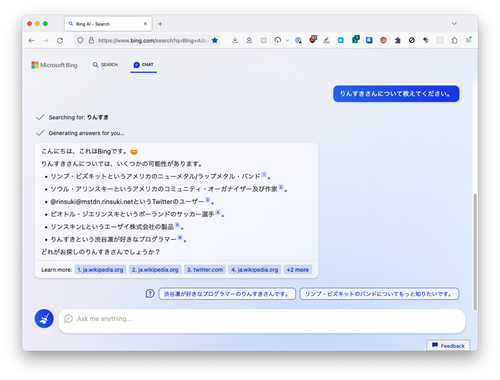Open citation 1 after リンプ・ビズキット line
Screen dimensions: 500x380
click(x=264, y=174)
